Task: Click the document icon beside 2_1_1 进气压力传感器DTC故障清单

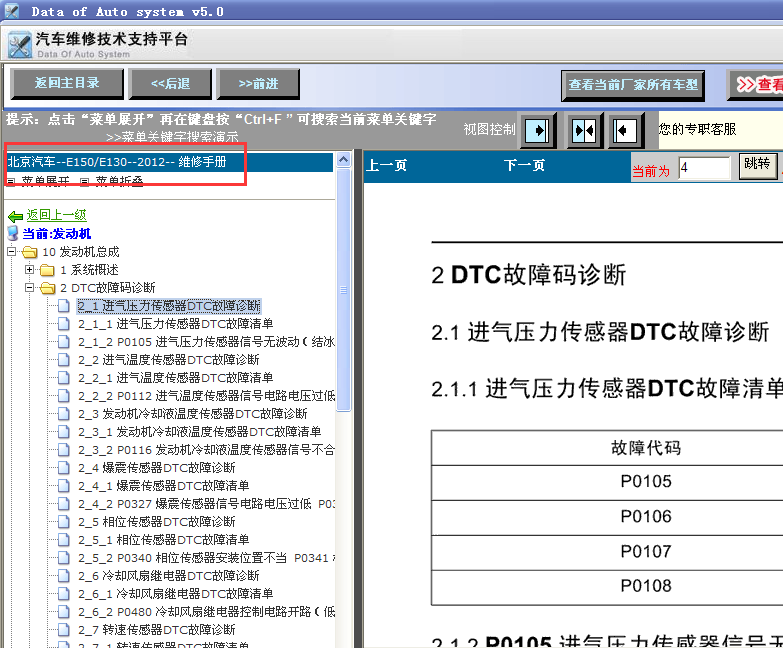Action: click(63, 324)
